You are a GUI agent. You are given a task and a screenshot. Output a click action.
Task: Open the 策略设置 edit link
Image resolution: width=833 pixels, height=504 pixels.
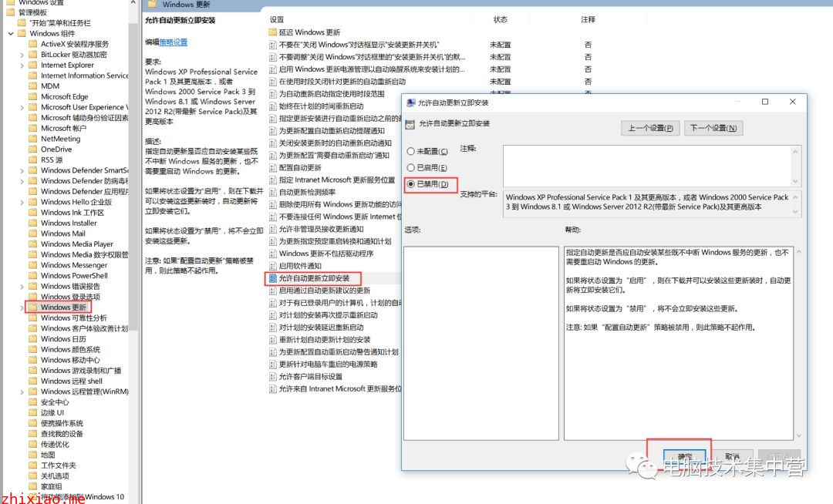point(174,42)
